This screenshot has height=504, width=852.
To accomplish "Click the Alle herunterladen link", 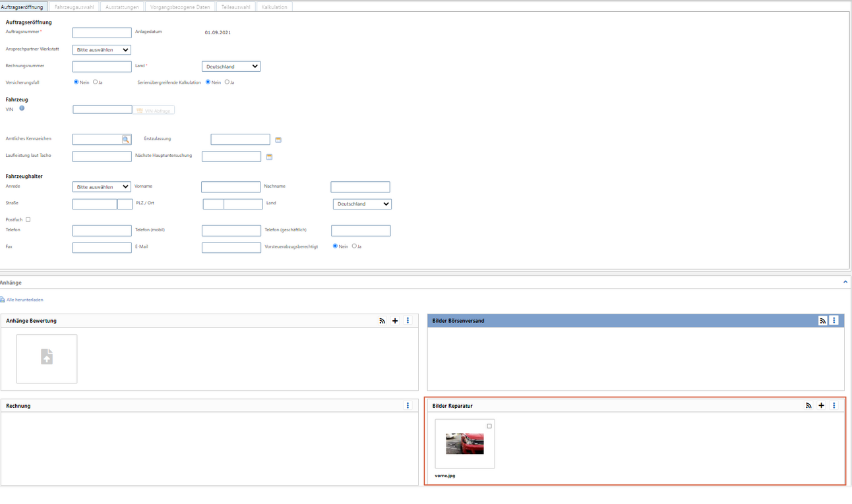I will pyautogui.click(x=24, y=300).
